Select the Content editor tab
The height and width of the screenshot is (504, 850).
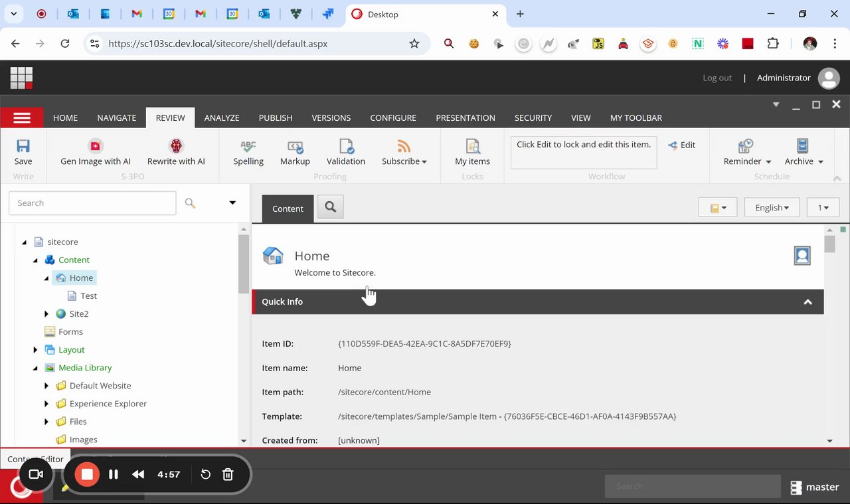click(x=288, y=209)
